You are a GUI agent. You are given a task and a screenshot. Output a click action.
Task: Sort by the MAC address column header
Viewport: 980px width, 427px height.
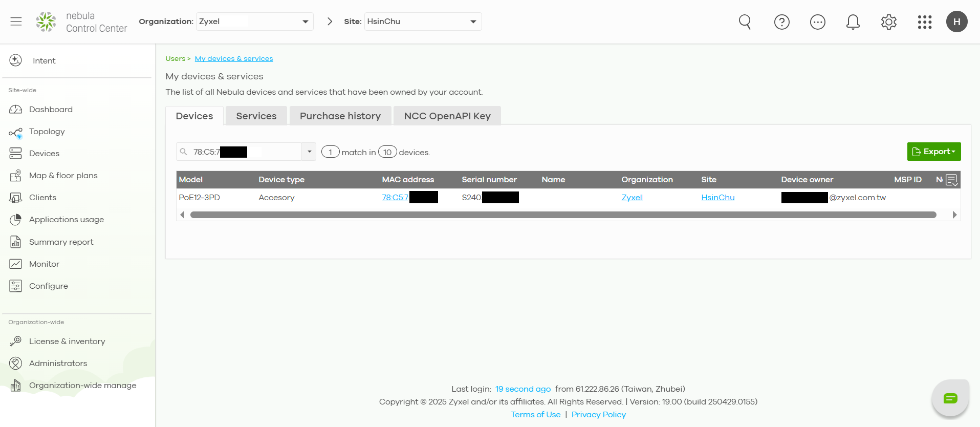click(408, 180)
